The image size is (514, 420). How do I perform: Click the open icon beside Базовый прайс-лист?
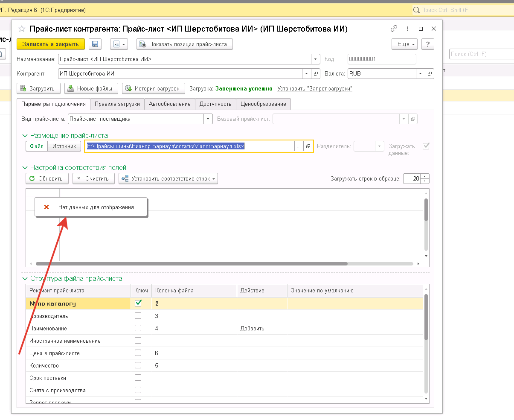[x=413, y=119]
